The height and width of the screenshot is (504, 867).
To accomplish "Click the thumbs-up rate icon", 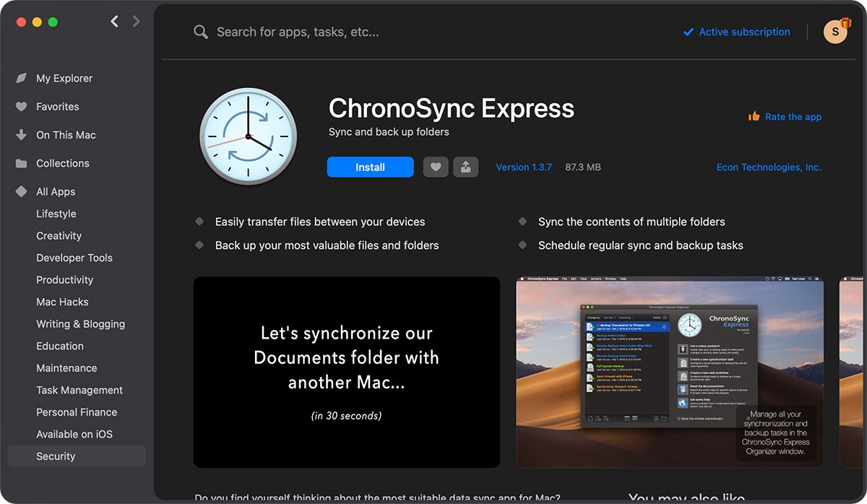I will point(754,116).
